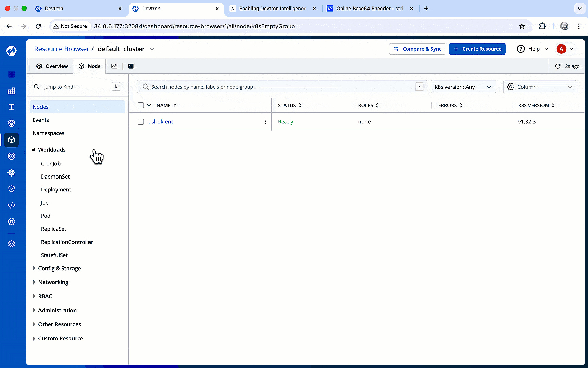Screen dimensions: 588x368
Task: Select the code snippet icon in sidebar
Action: [11, 205]
